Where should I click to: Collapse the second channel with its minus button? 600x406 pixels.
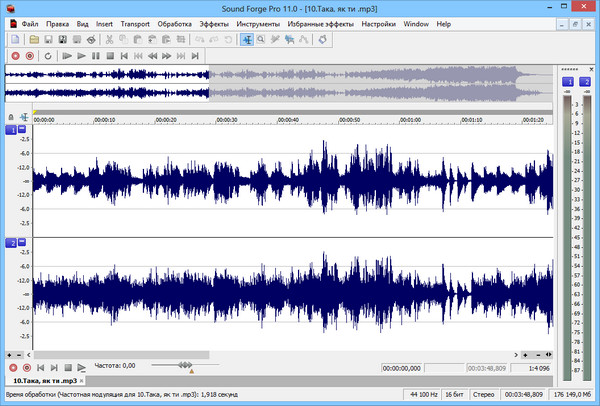(x=22, y=243)
